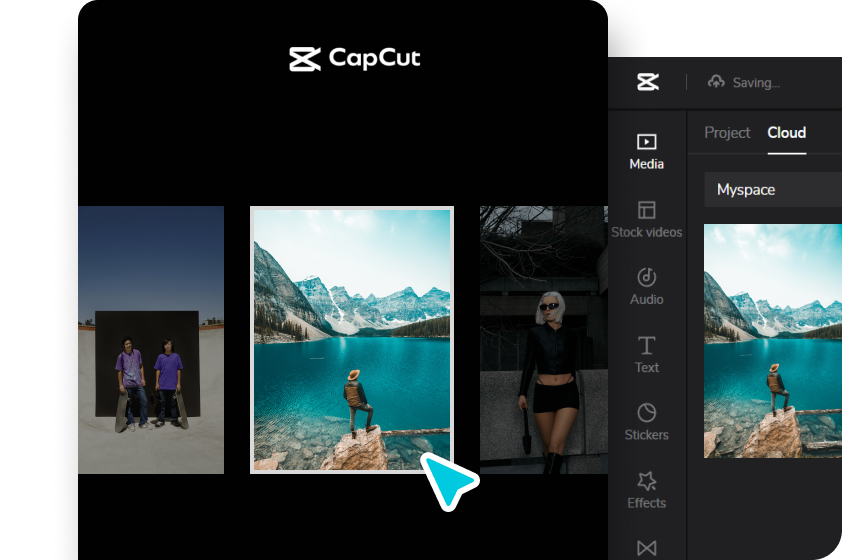Open the Transitions bowtie icon in sidebar
842x560 pixels.
pyautogui.click(x=647, y=548)
